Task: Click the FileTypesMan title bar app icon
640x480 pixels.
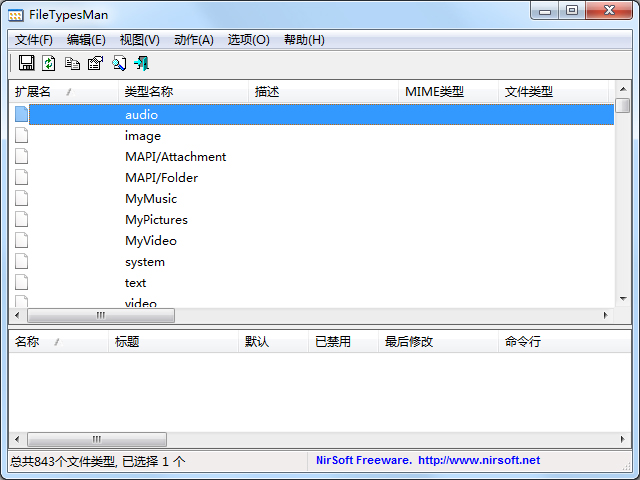Action: (x=16, y=16)
